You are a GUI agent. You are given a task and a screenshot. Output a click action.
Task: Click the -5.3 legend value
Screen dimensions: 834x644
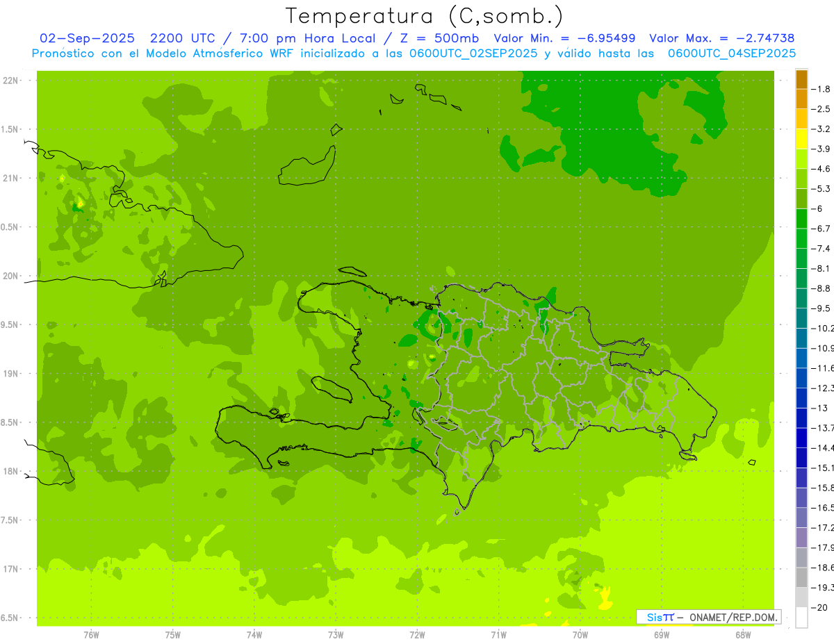(x=821, y=188)
